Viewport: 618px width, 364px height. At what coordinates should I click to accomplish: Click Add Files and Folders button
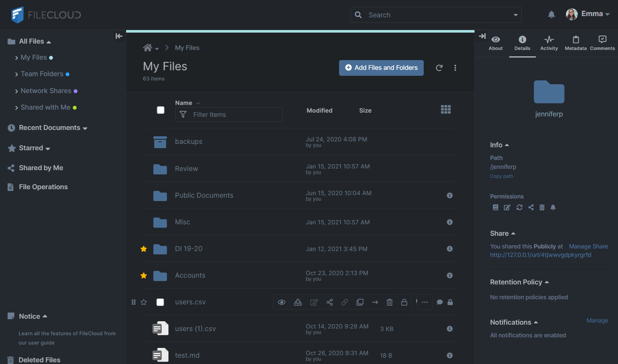(381, 68)
